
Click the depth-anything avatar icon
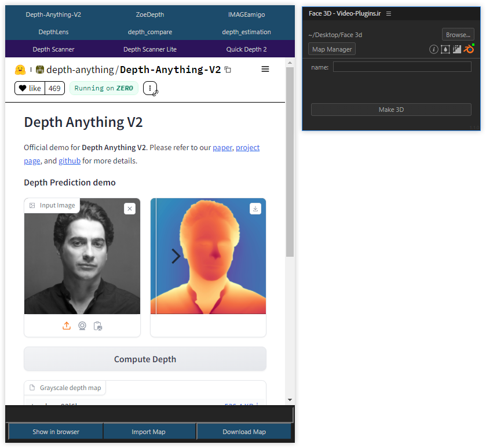[39, 70]
